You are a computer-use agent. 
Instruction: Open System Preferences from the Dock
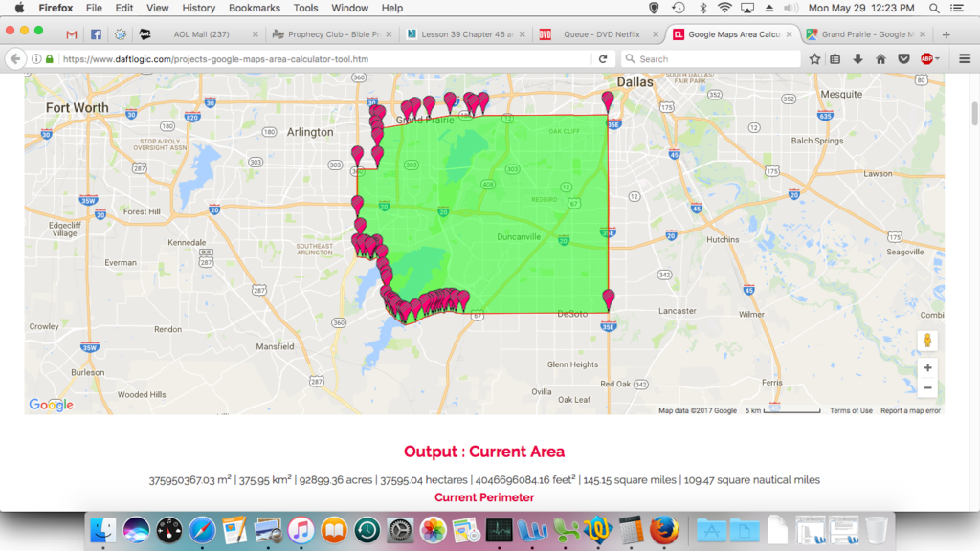[x=400, y=530]
